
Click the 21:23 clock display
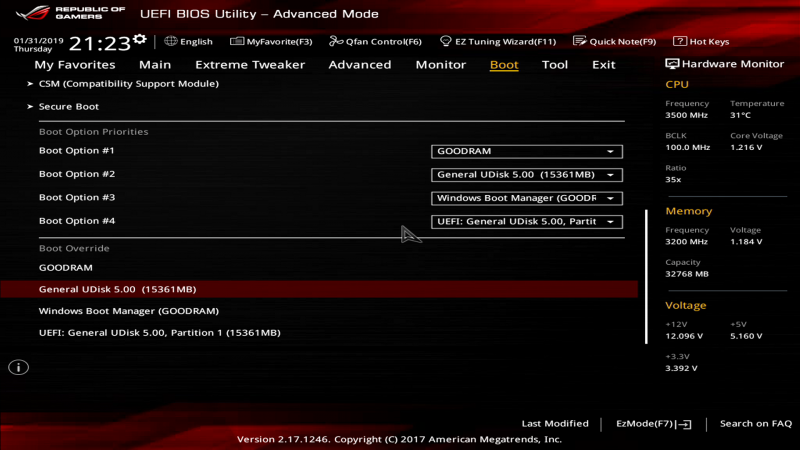100,43
